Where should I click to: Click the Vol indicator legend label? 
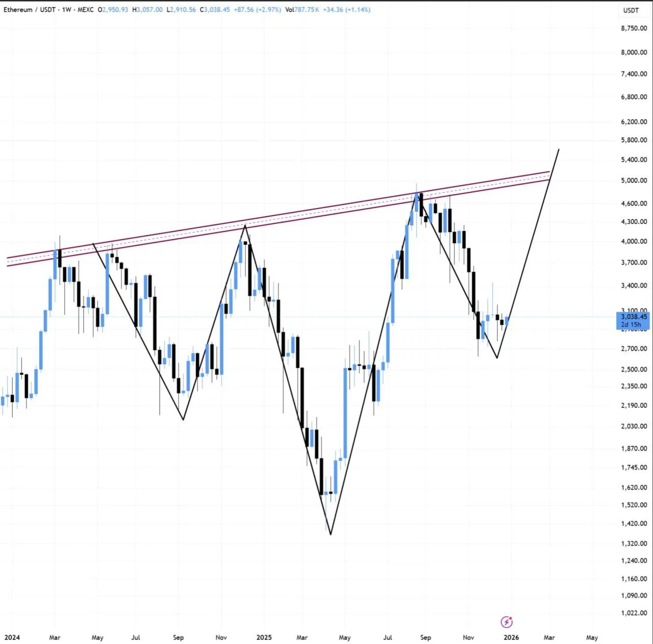click(290, 10)
